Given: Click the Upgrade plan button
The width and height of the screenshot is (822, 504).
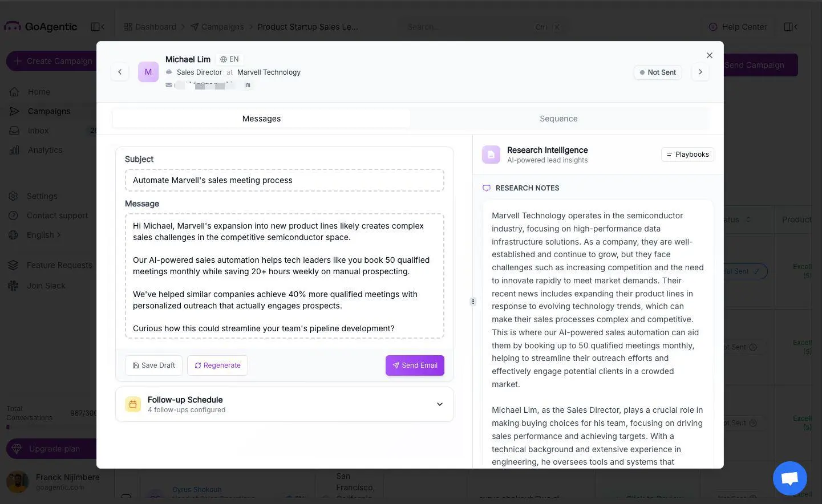Looking at the screenshot, I should [x=51, y=449].
